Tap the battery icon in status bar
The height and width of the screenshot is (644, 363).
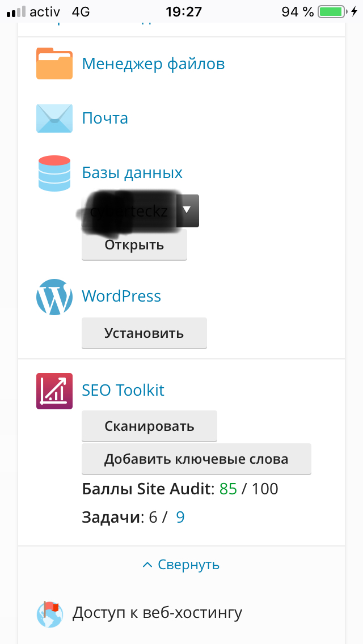pos(333,11)
